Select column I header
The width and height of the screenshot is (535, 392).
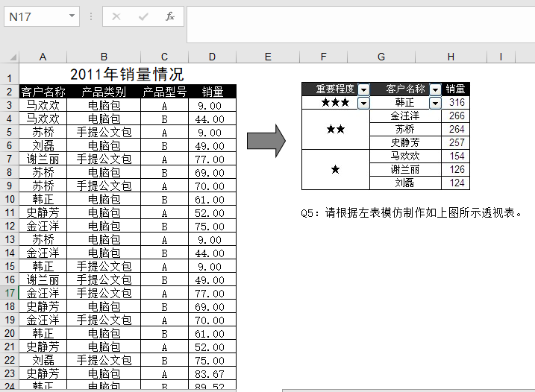click(x=501, y=57)
